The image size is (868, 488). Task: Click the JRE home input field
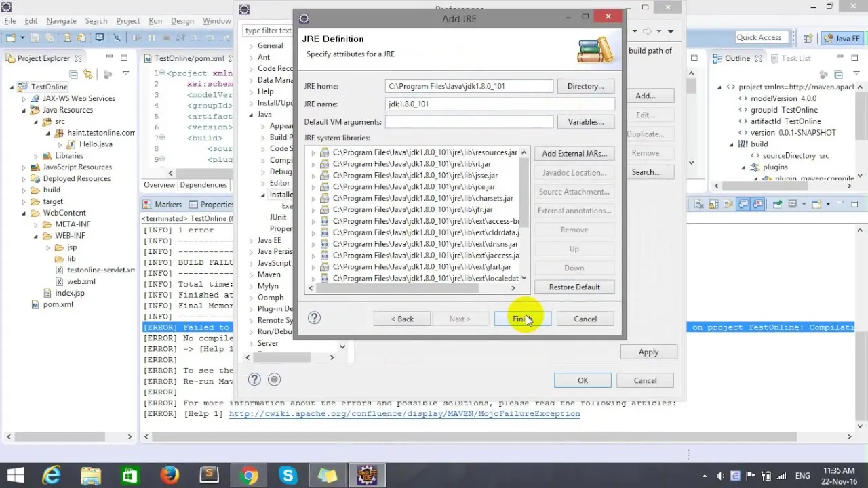(469, 86)
